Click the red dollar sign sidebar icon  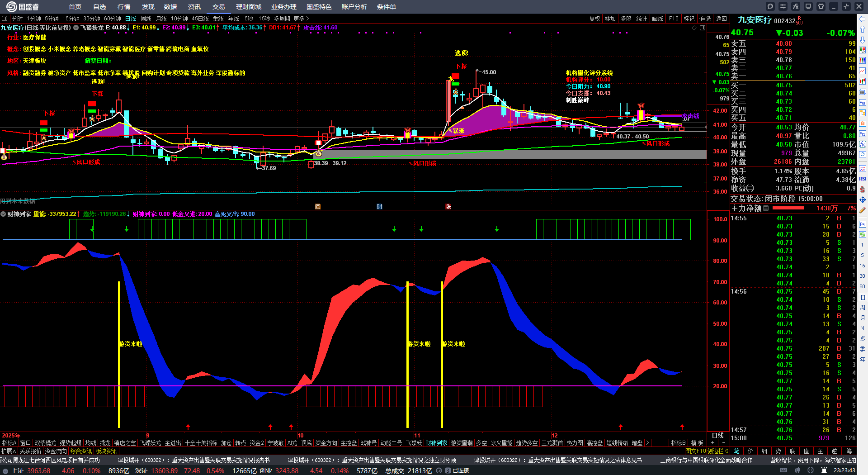863,189
